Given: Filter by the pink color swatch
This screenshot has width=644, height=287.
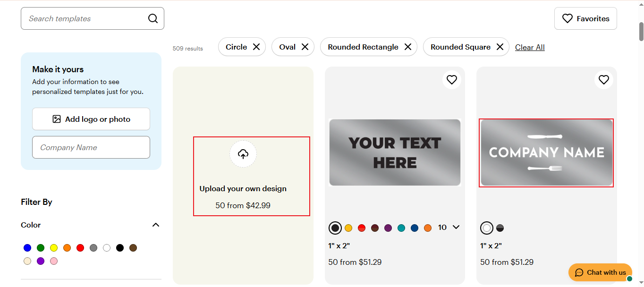Looking at the screenshot, I should 54,261.
